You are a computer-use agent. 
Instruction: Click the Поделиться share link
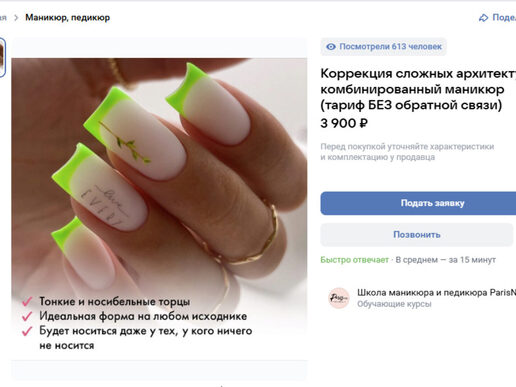click(x=504, y=17)
